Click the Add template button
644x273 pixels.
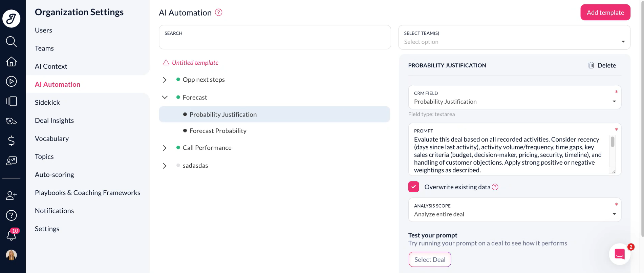tap(605, 13)
